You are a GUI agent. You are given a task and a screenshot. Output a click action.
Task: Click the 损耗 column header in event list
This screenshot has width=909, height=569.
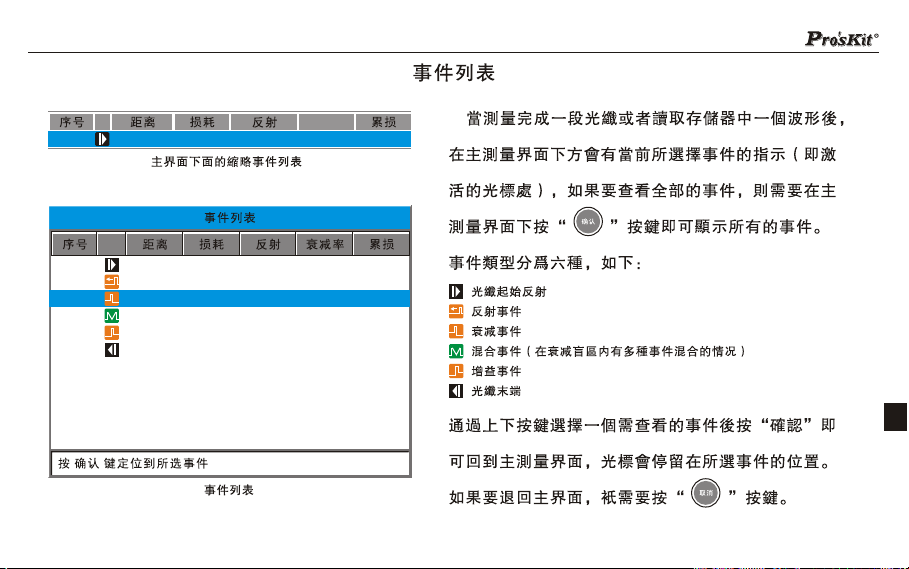click(x=211, y=245)
